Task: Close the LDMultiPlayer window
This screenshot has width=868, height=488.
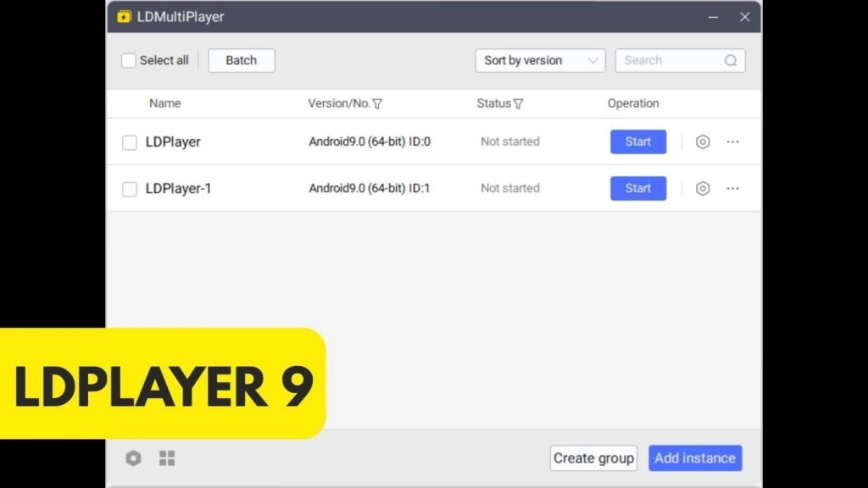Action: tap(744, 17)
